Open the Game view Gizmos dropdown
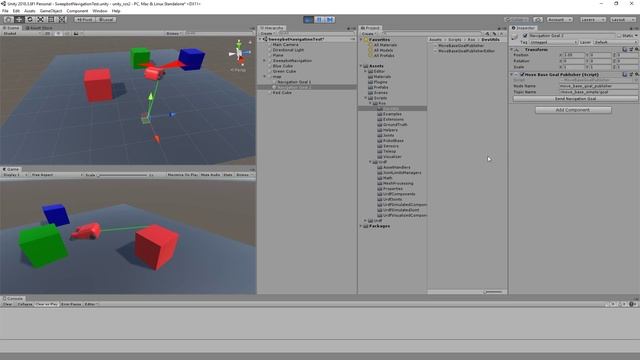 pyautogui.click(x=244, y=175)
